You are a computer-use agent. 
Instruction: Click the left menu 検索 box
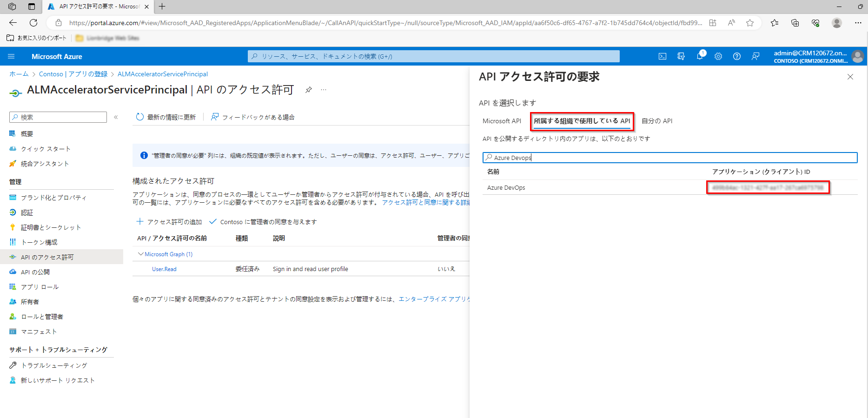point(58,117)
